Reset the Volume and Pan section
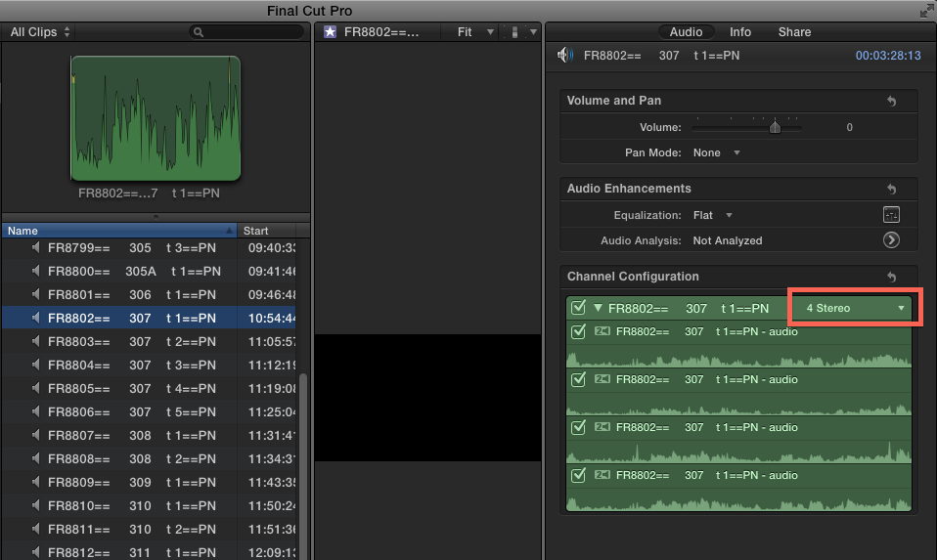The height and width of the screenshot is (560, 937). (891, 101)
